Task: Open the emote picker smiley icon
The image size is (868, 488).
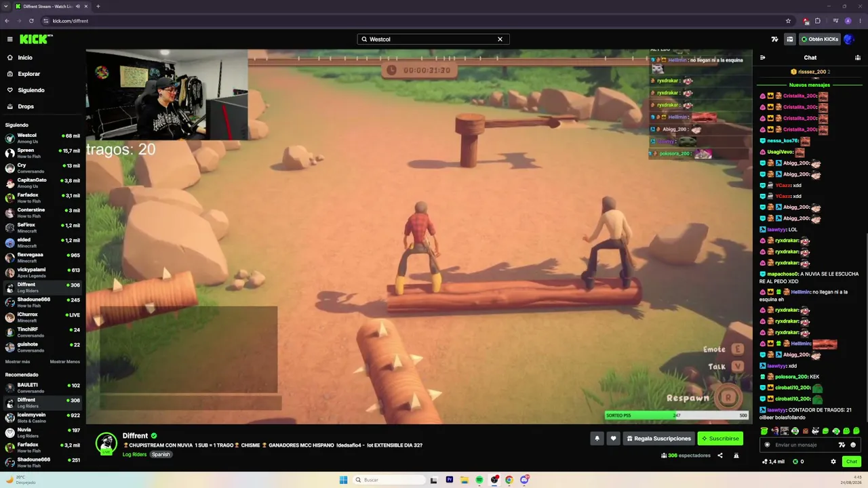Action: coord(853,445)
